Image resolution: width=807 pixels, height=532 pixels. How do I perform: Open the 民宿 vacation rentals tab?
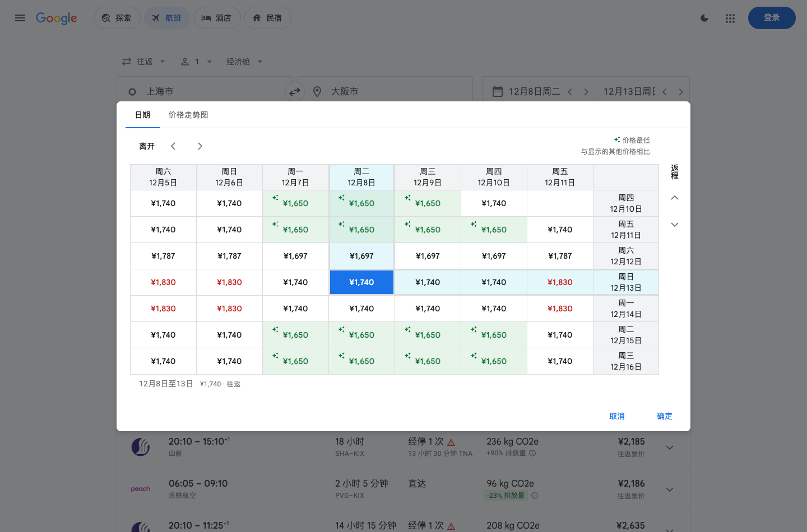[267, 18]
